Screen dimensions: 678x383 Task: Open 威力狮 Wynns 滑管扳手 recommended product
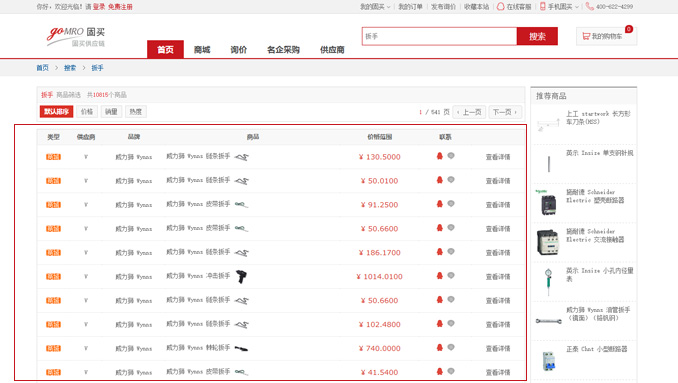[598, 314]
